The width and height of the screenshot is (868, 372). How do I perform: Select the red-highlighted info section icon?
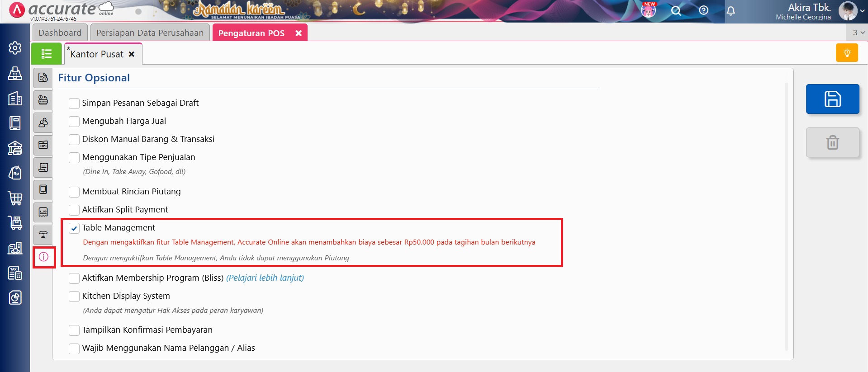[x=43, y=257]
